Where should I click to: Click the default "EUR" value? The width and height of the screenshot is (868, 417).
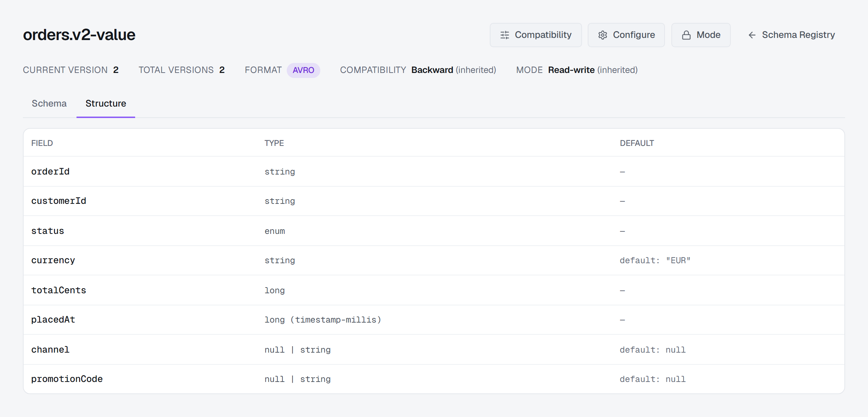(655, 260)
